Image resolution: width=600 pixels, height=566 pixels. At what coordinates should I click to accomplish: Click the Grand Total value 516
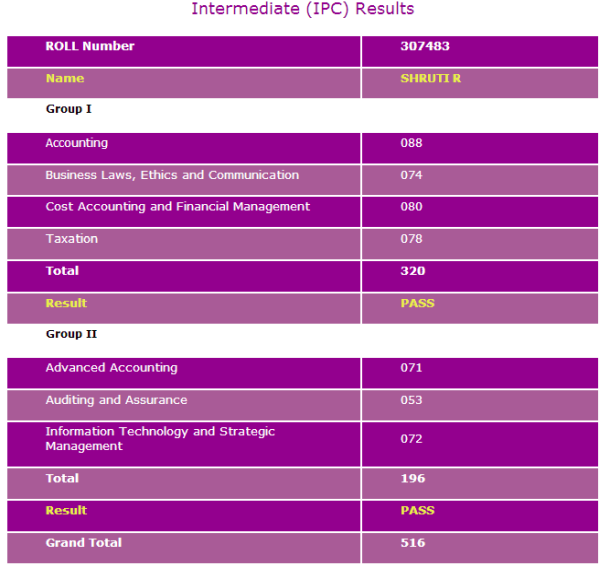(x=412, y=544)
